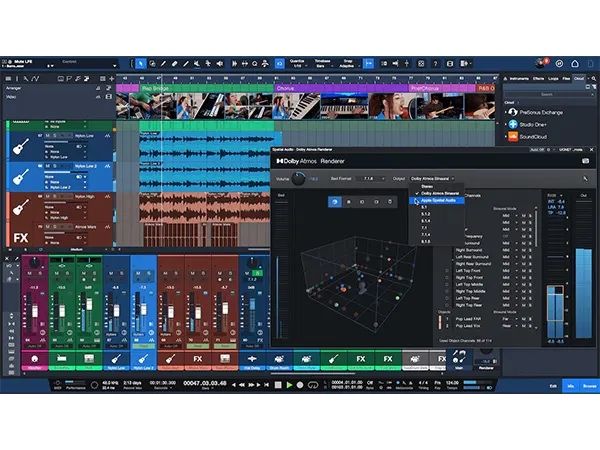This screenshot has width=600, height=450.
Task: Click the Main output channel icon
Action: [x=458, y=356]
